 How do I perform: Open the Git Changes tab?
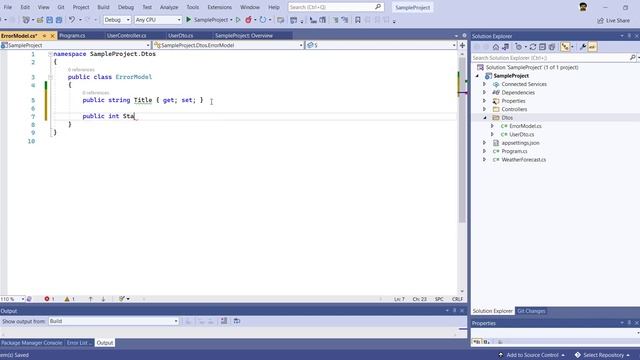tap(531, 311)
